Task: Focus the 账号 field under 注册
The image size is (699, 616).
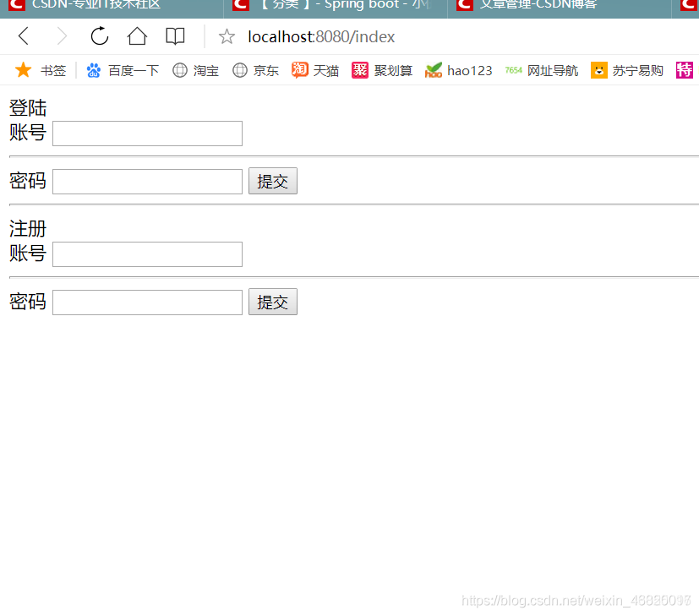Action: tap(148, 254)
